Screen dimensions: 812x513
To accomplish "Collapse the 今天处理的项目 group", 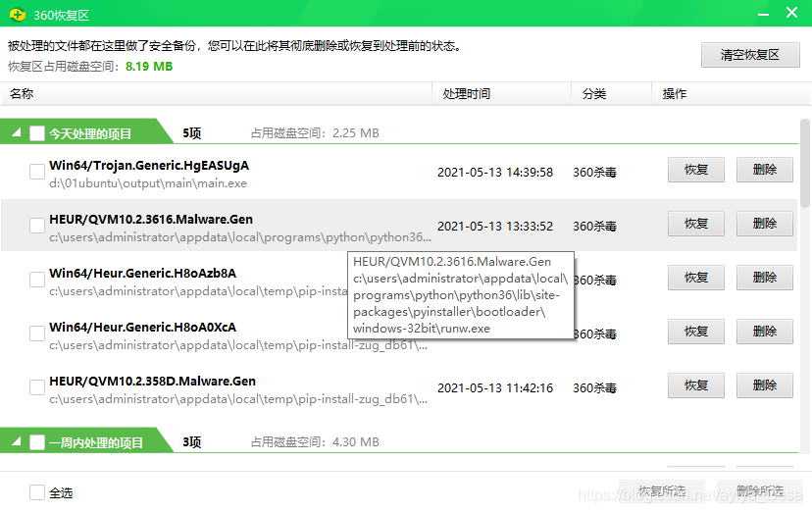I will point(17,132).
